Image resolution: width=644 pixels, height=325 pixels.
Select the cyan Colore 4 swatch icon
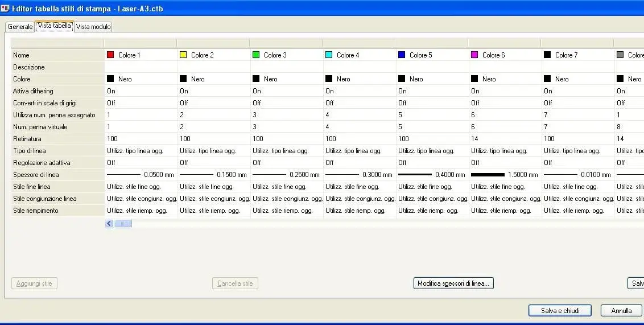pos(329,55)
